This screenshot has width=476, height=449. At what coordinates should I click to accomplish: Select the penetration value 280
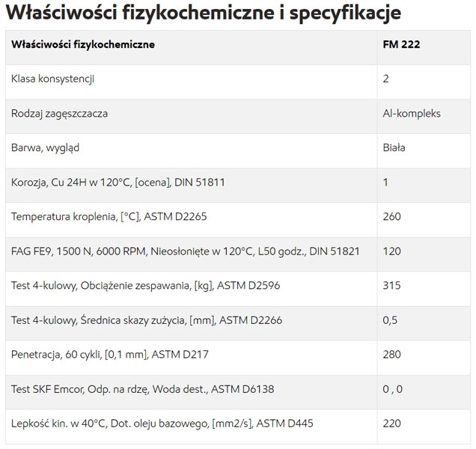pyautogui.click(x=391, y=355)
